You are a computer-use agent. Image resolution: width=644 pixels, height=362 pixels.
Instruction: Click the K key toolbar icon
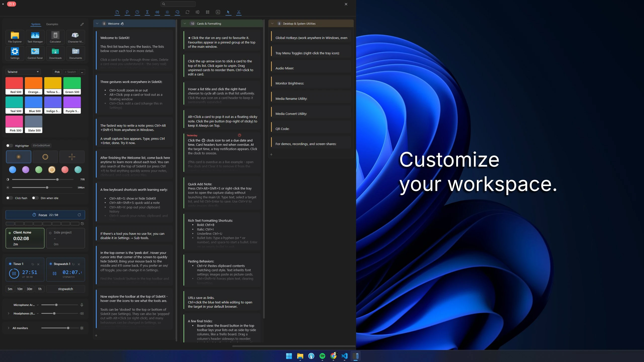pos(218,12)
